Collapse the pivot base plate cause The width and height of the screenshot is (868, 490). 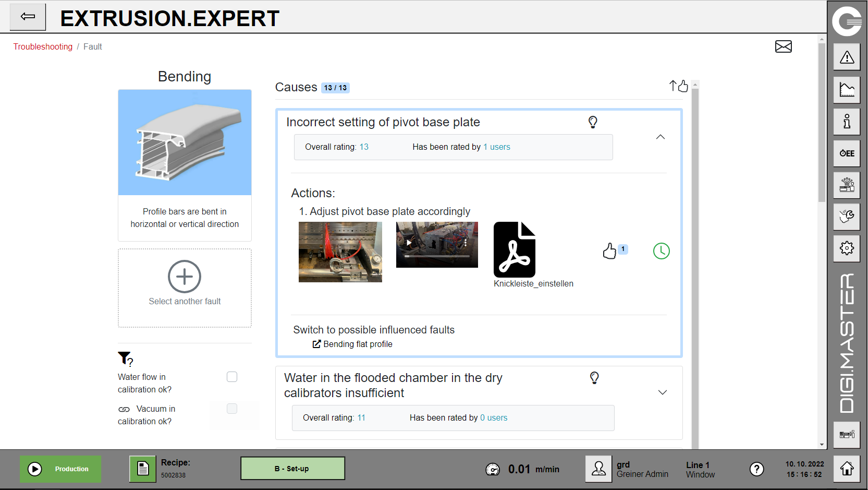[660, 137]
